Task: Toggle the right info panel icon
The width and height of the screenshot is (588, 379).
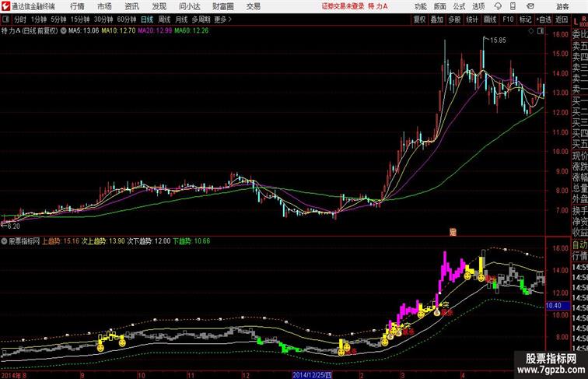Action: point(541,32)
